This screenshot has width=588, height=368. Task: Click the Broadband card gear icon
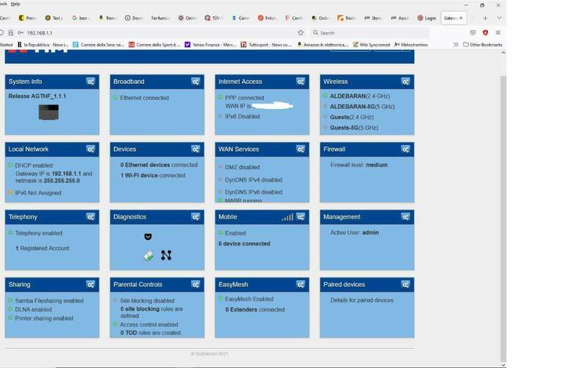coord(196,82)
